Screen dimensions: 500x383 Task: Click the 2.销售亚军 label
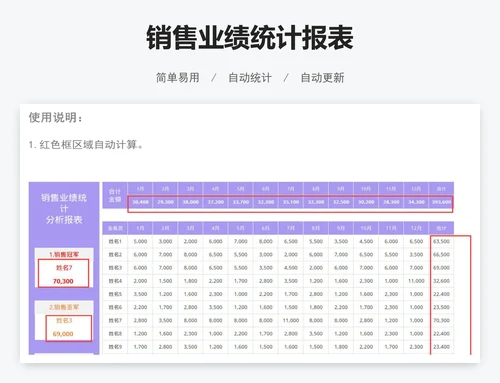point(64,307)
